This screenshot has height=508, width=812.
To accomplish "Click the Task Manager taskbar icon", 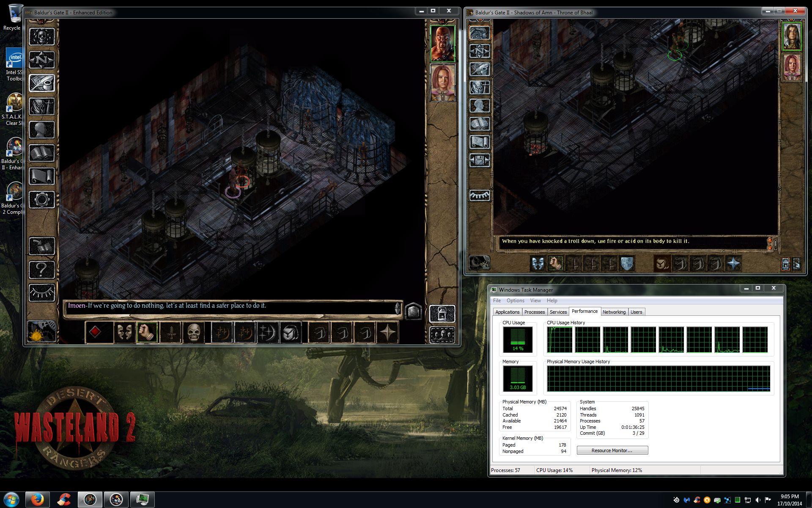I will tap(143, 500).
